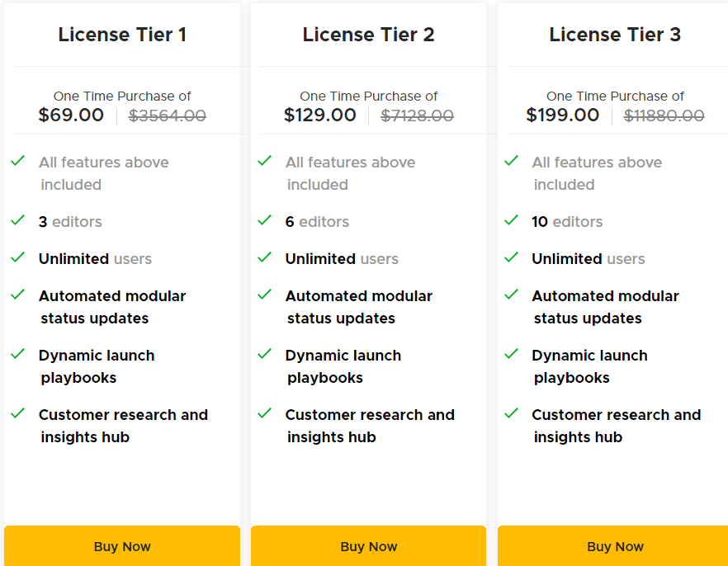Select the License Tier 1 header
728x566 pixels.
121,35
